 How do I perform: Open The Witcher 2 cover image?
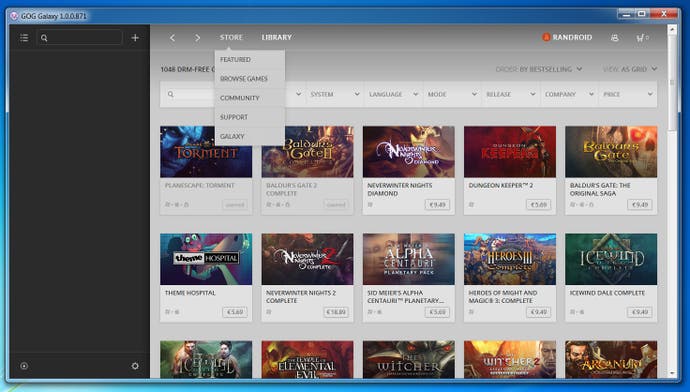pos(510,359)
